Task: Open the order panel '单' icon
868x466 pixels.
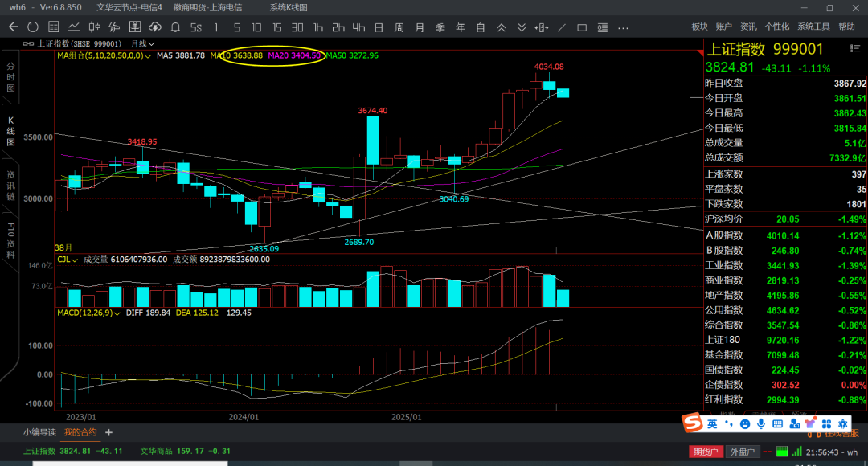Action: tap(134, 27)
